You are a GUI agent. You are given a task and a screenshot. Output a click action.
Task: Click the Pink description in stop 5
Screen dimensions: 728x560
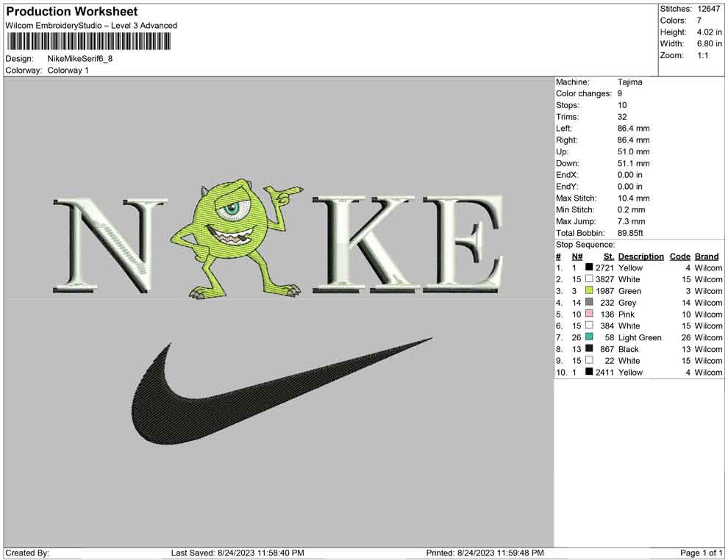pyautogui.click(x=627, y=314)
